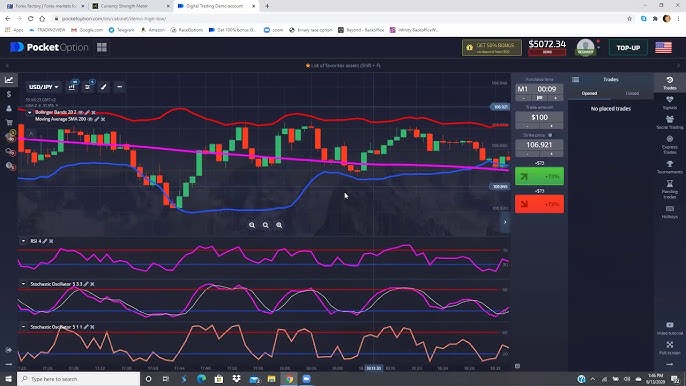Edit RSI 4 indicator settings
The height and width of the screenshot is (386, 686).
[45, 241]
